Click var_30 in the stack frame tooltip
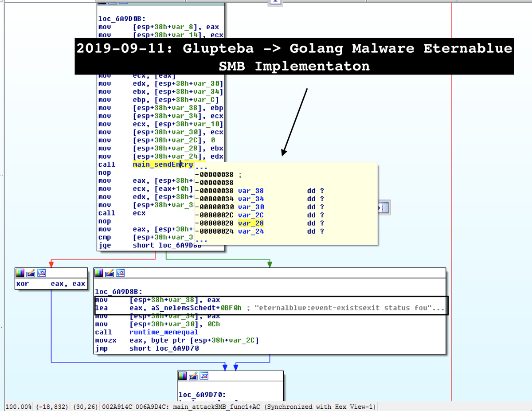 pyautogui.click(x=251, y=207)
